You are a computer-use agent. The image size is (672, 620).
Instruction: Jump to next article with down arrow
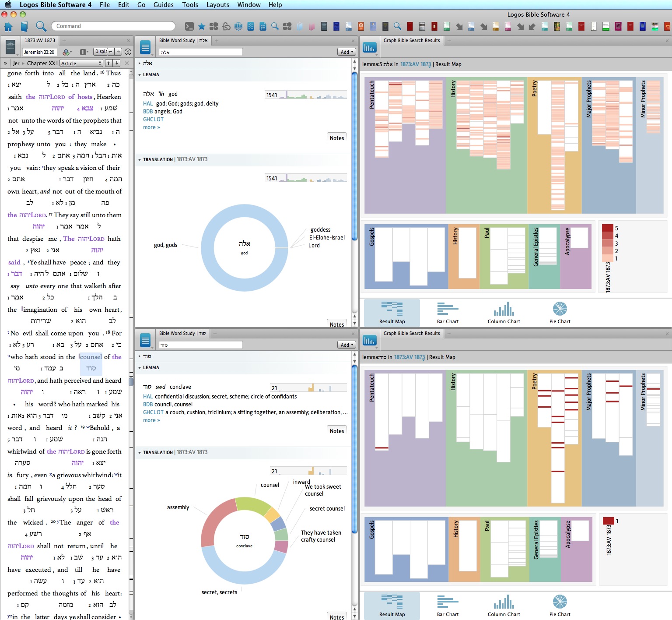click(117, 63)
